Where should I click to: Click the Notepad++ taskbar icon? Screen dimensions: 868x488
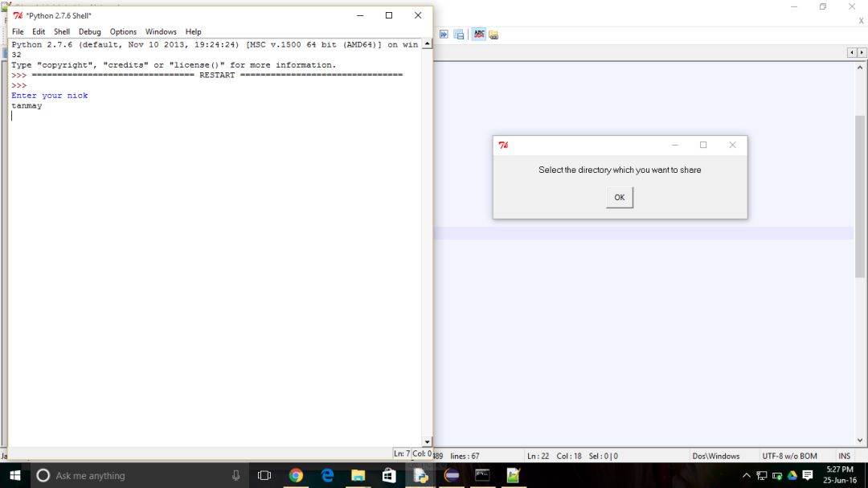[513, 475]
